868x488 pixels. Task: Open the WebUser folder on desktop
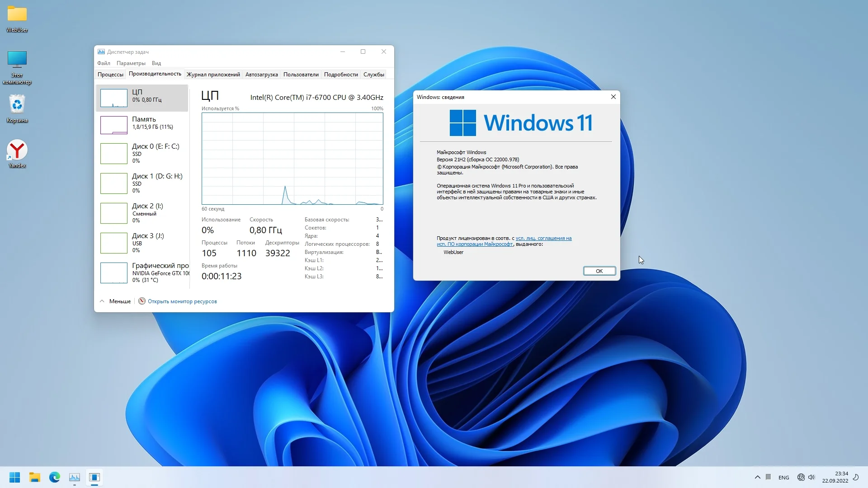tap(17, 15)
